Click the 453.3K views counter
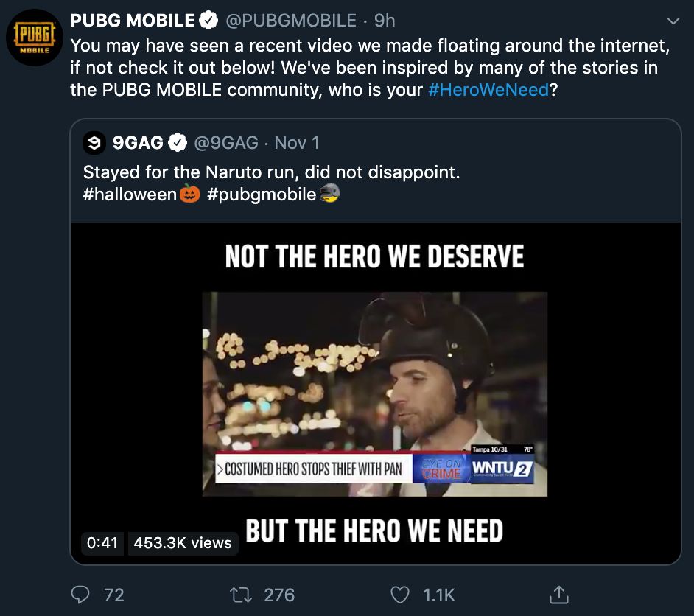Image resolution: width=694 pixels, height=616 pixels. (183, 543)
